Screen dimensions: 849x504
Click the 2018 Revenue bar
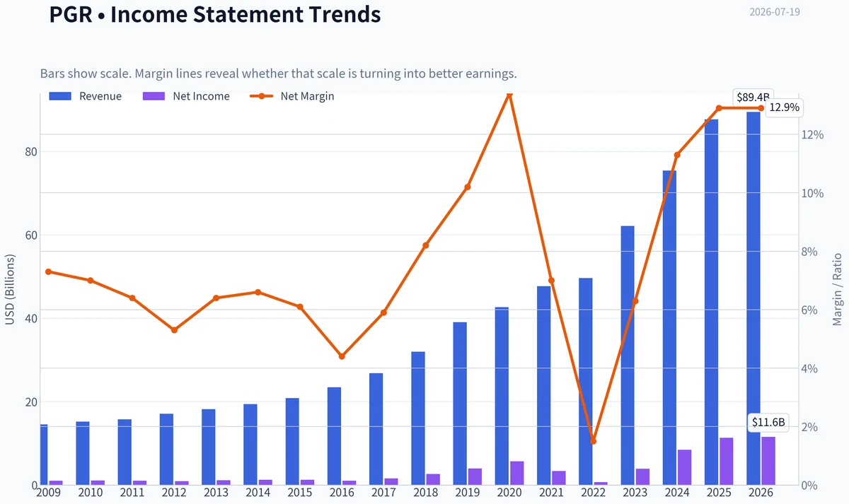click(418, 418)
